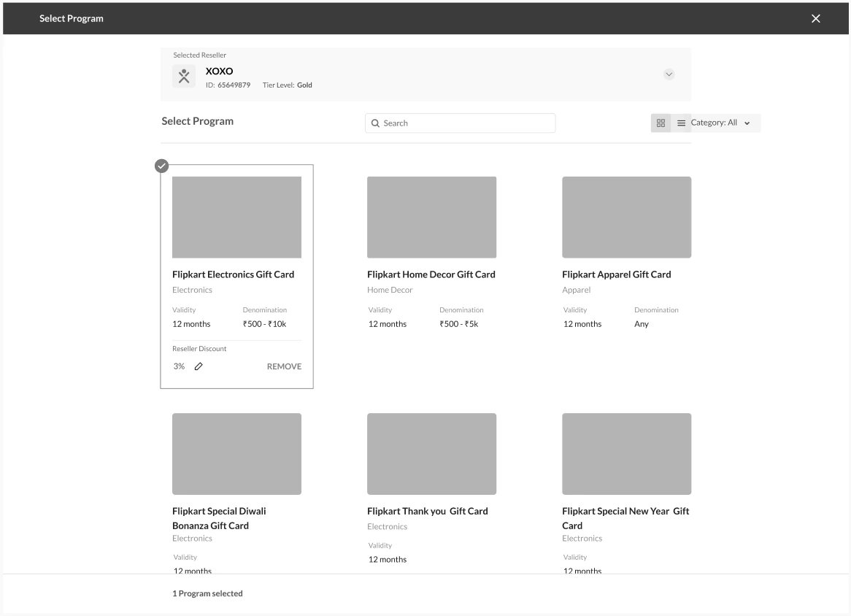Screen dimensions: 851x616
Task: Click the Flipkart Special New Year title
Action: 625,518
